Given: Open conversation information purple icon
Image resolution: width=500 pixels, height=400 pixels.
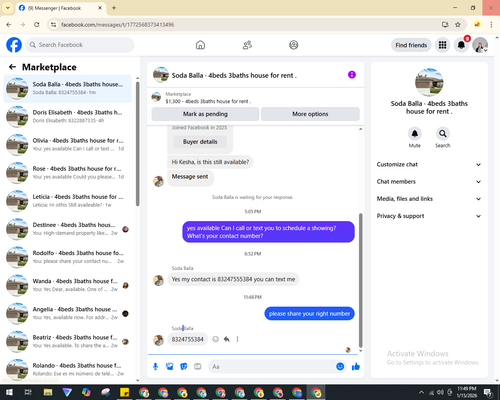Looking at the screenshot, I should pyautogui.click(x=352, y=75).
